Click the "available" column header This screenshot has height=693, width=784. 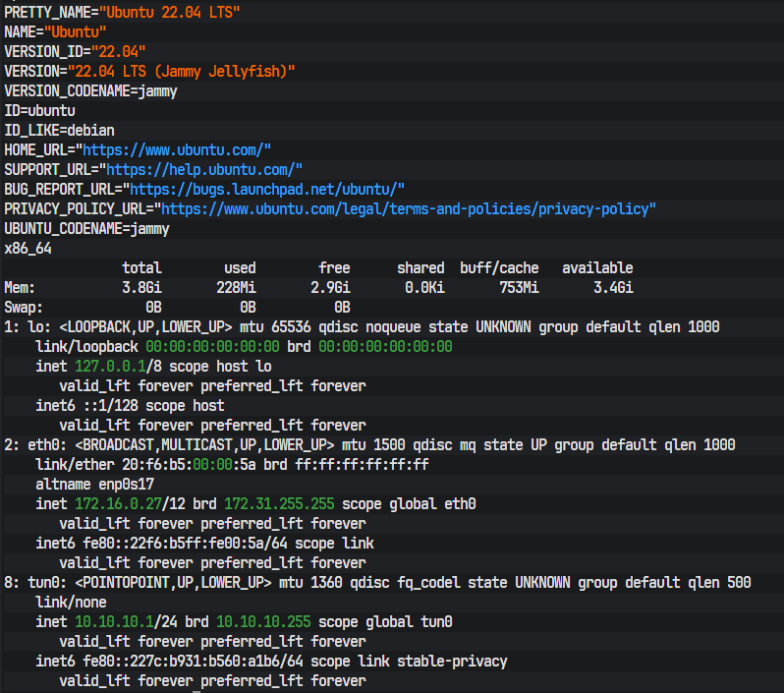[x=597, y=268]
